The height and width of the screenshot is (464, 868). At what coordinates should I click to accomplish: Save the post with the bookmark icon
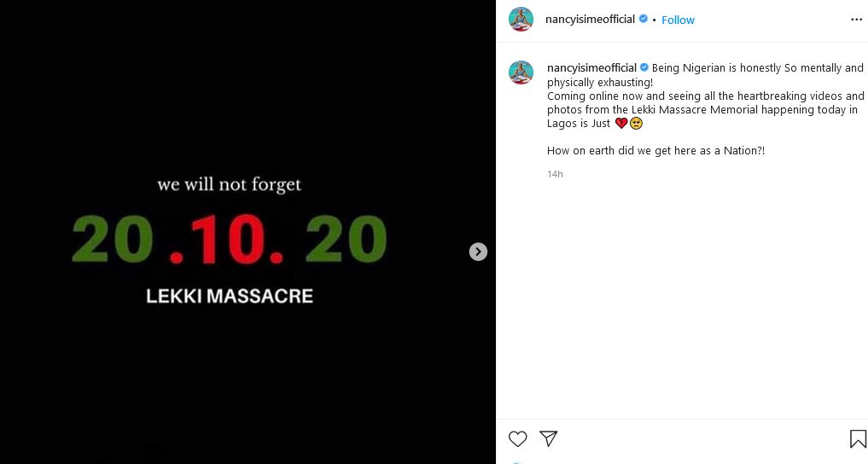[x=857, y=439]
